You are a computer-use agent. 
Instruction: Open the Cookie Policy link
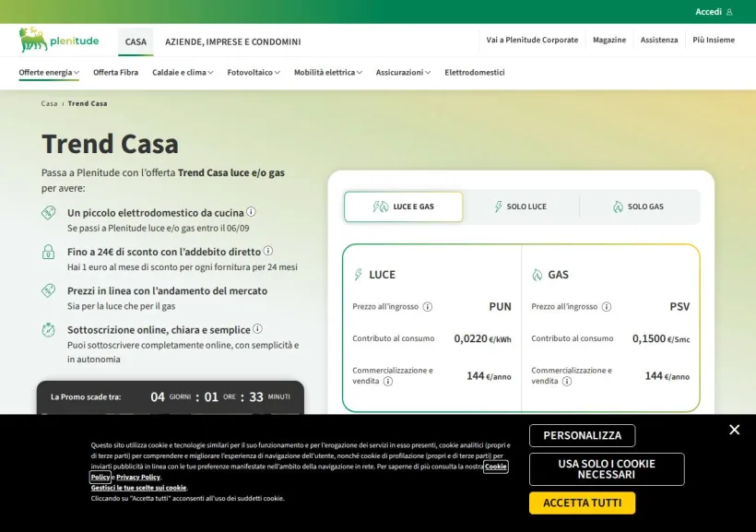[496, 467]
